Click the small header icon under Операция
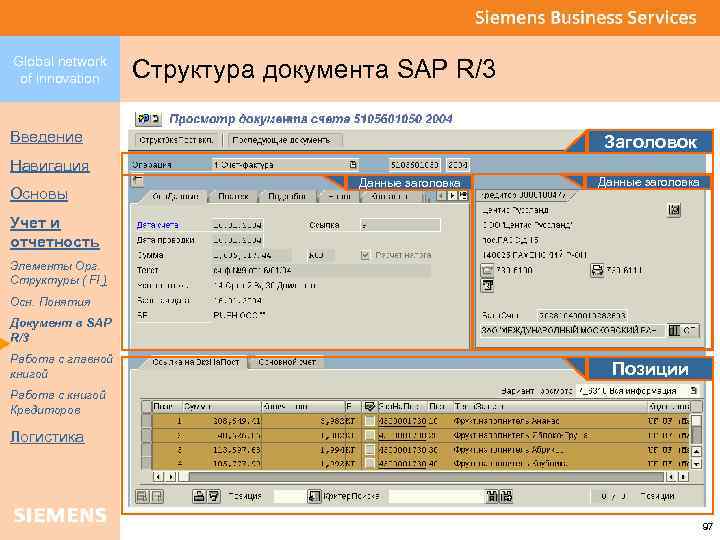The image size is (720, 540). [137, 181]
